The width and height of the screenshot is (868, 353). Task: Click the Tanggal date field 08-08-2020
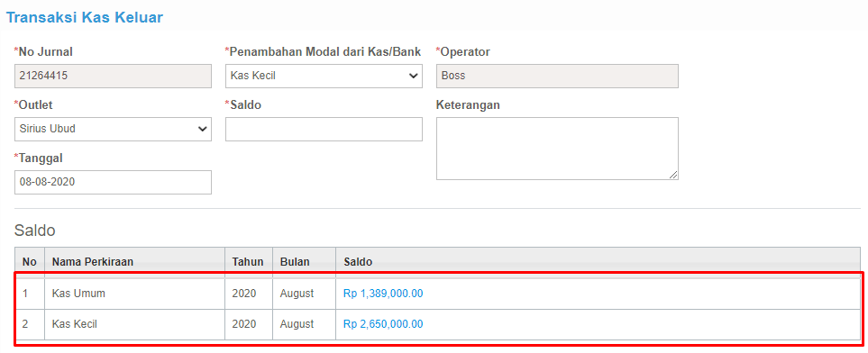[x=113, y=182]
